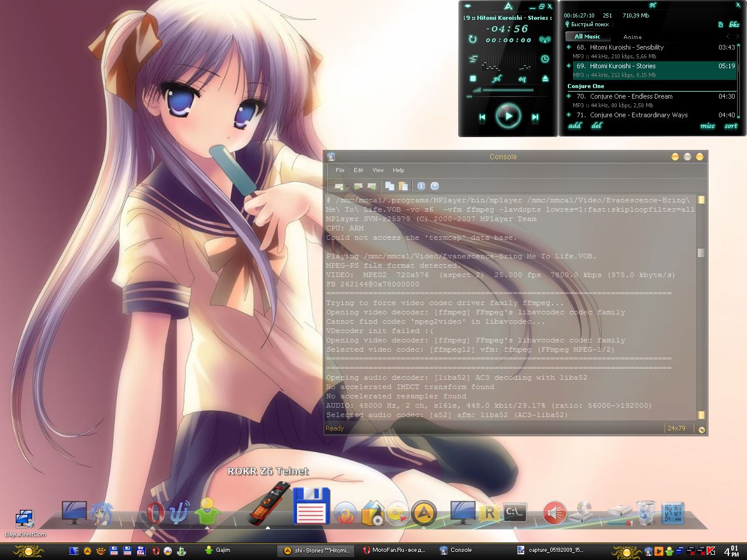Open the Opera icon in the dock
The width and height of the screenshot is (747, 560).
point(155,513)
